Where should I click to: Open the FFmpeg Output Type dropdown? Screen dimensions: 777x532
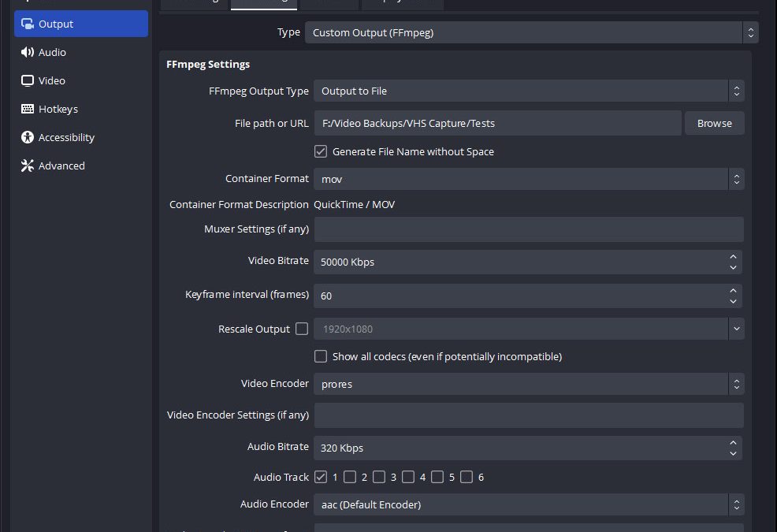point(528,91)
